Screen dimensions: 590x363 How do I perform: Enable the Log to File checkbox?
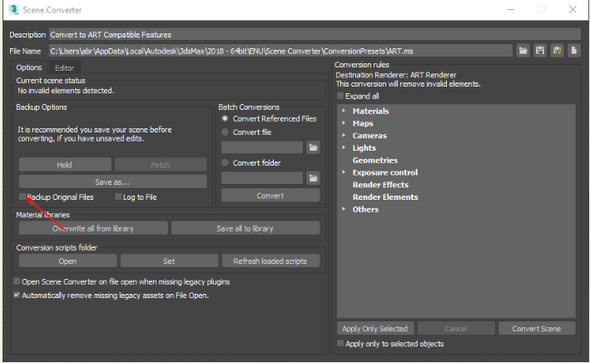[x=118, y=196]
